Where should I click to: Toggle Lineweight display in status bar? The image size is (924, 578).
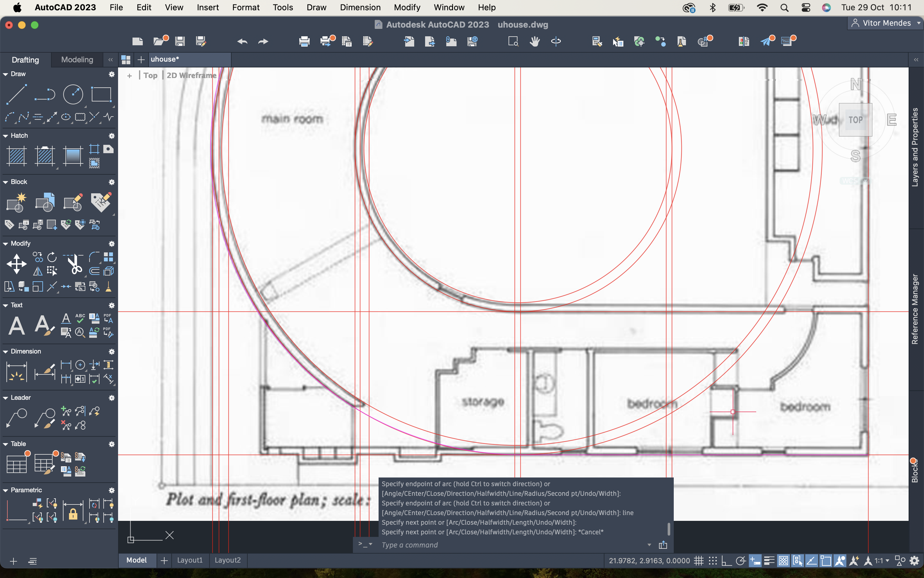769,560
